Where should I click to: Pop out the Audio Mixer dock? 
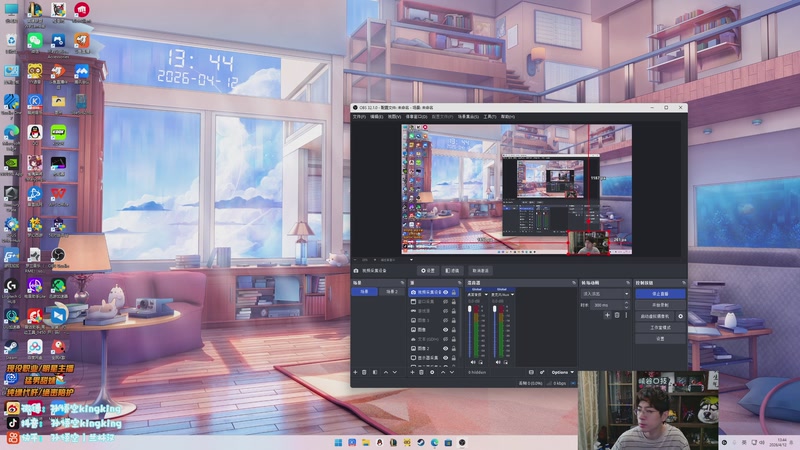(574, 283)
